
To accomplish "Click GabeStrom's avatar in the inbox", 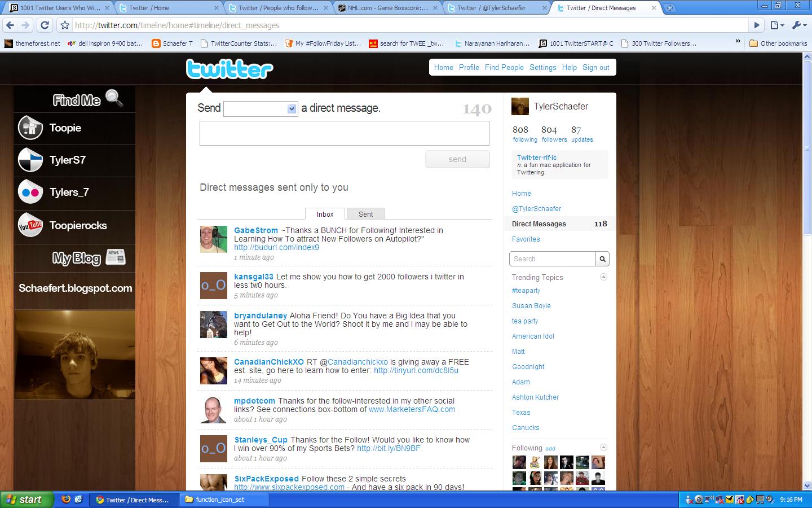I will pos(214,239).
